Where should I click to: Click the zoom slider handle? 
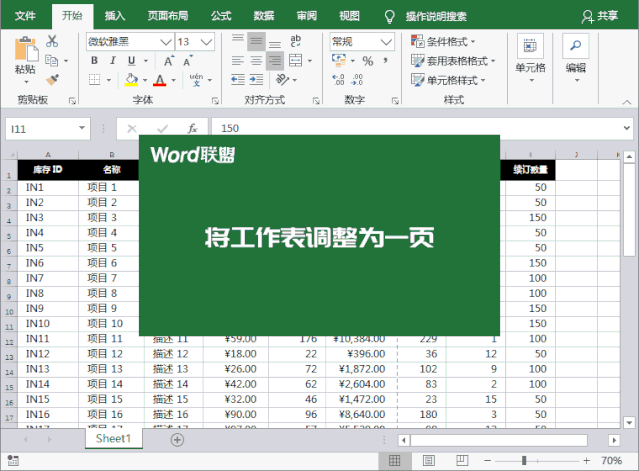[524, 461]
